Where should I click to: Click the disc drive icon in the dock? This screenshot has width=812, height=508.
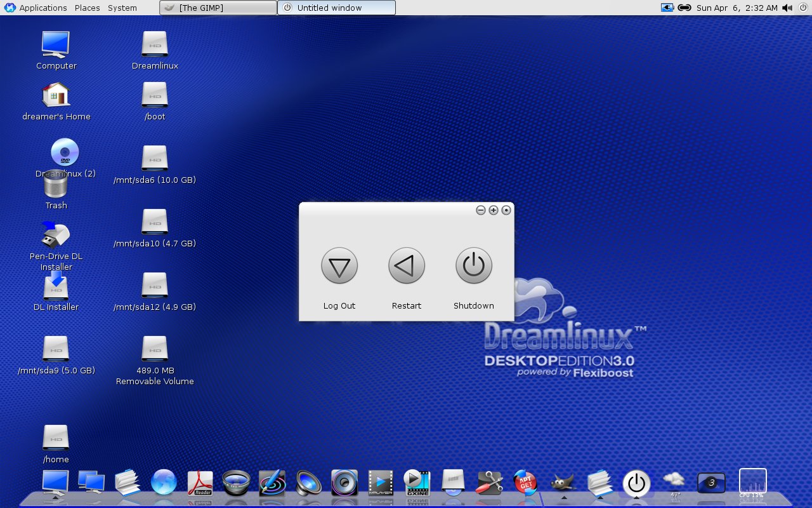point(453,483)
